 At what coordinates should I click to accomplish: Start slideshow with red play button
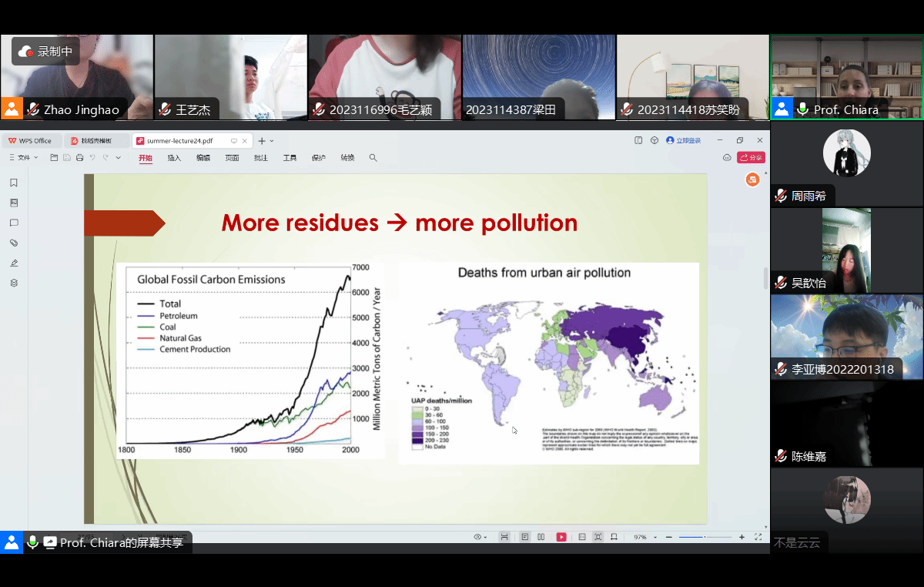(561, 537)
